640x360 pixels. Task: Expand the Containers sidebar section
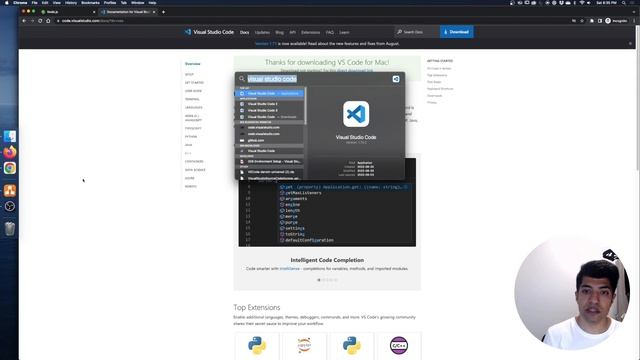[x=194, y=162]
